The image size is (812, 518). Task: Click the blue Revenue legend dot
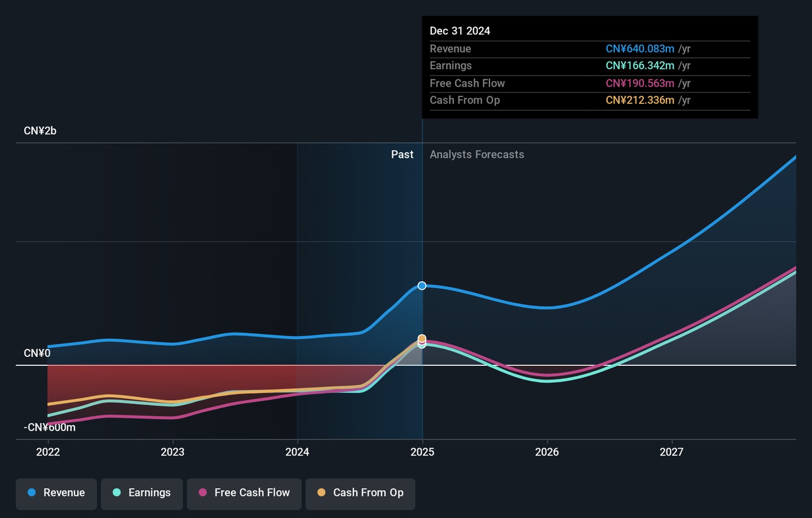point(32,493)
